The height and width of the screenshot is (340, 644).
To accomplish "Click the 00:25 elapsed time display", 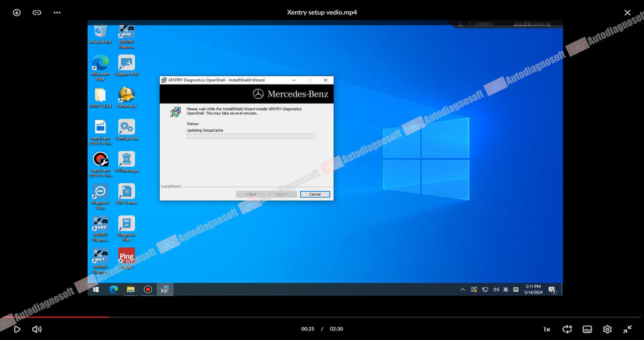I will click(308, 329).
